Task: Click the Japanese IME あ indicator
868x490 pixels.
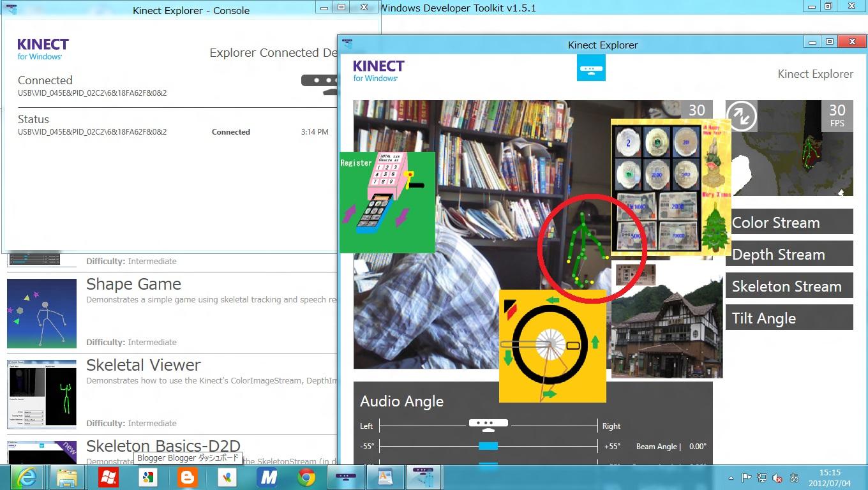Action: (x=795, y=478)
